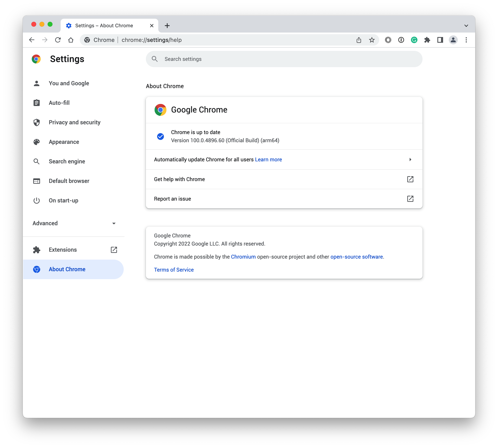The width and height of the screenshot is (498, 448).
Task: Expand Automatically update Chrome for all users
Action: pos(410,159)
